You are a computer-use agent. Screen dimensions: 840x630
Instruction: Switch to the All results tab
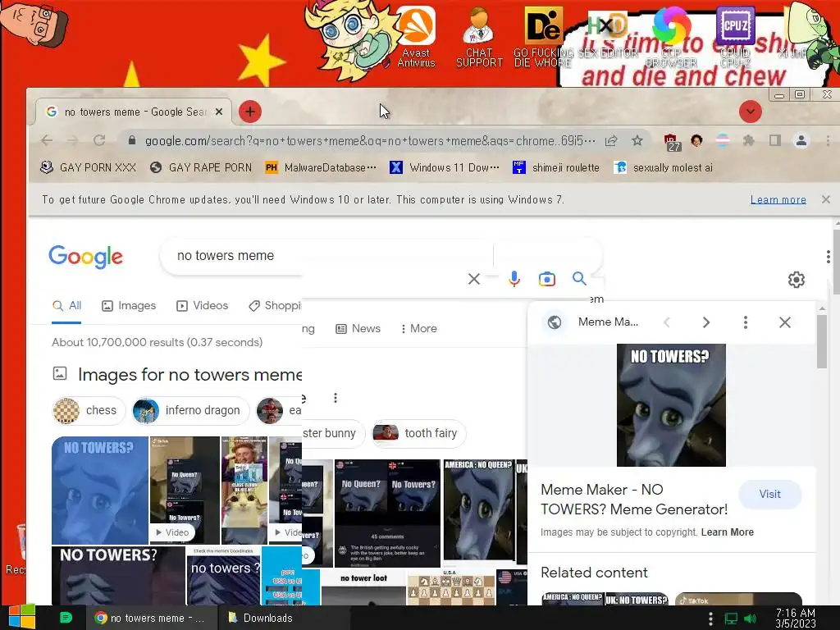[67, 306]
